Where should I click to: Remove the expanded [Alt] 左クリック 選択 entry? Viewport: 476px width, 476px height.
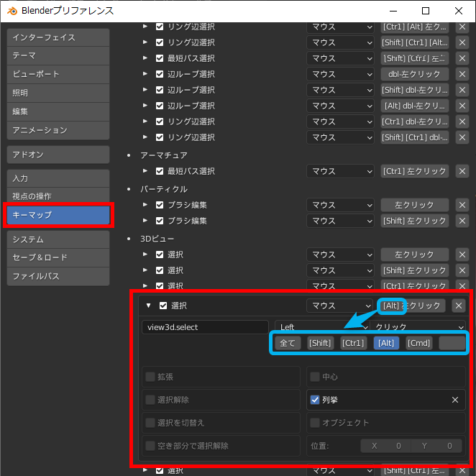point(459,306)
